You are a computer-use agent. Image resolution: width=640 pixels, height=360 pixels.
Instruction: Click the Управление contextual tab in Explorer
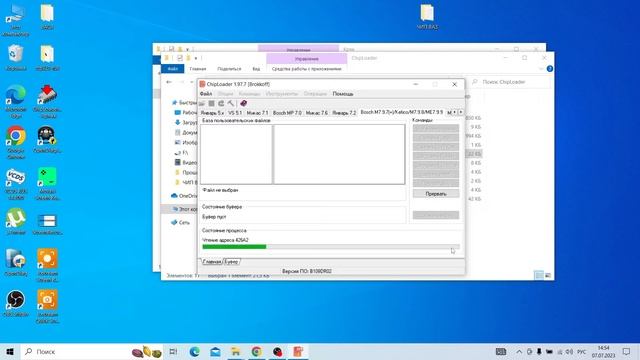click(x=307, y=59)
